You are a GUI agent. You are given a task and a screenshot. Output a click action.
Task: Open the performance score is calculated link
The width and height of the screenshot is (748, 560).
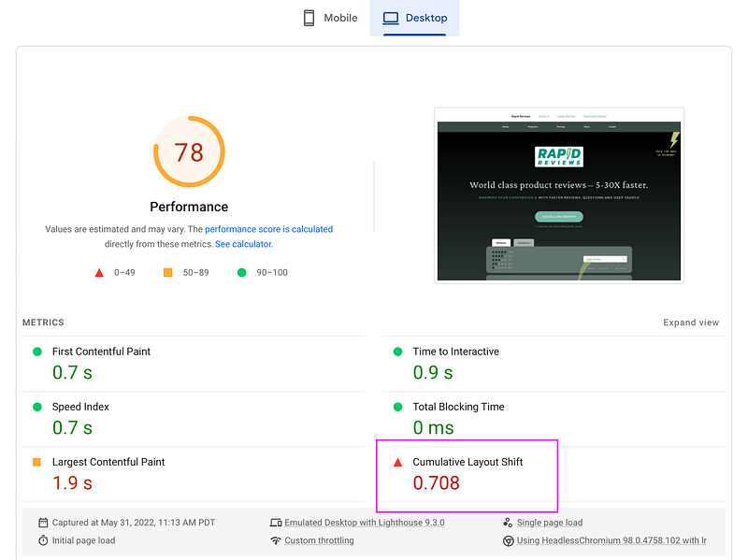(268, 229)
